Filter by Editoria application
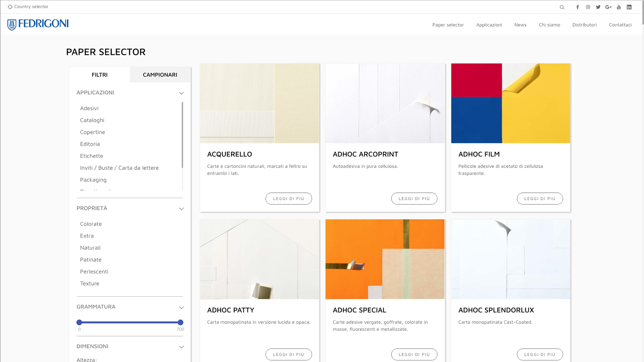 pos(90,144)
